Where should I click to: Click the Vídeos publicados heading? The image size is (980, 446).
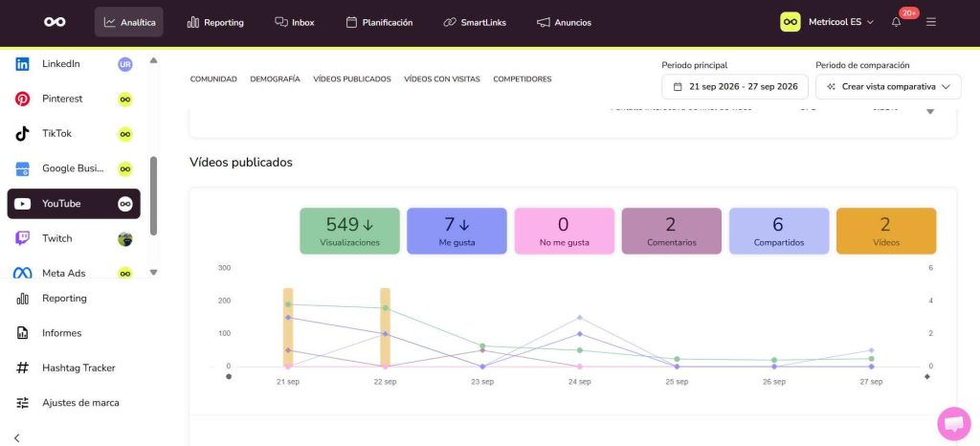coord(241,163)
